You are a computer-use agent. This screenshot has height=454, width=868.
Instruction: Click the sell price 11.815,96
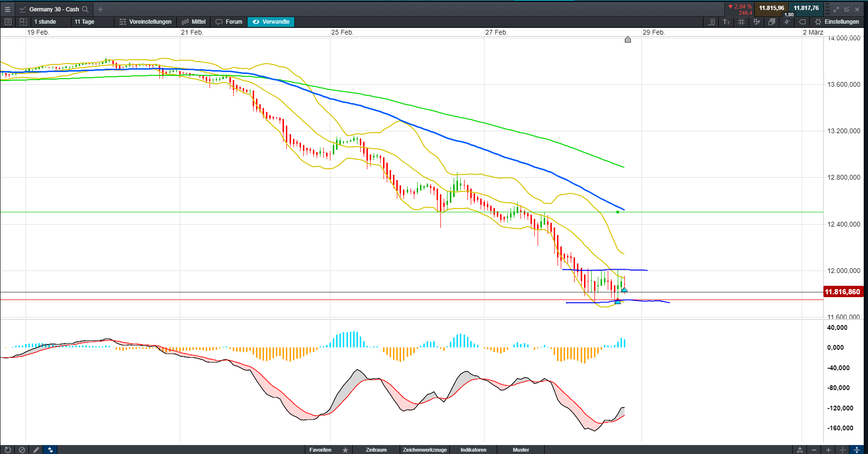[771, 8]
